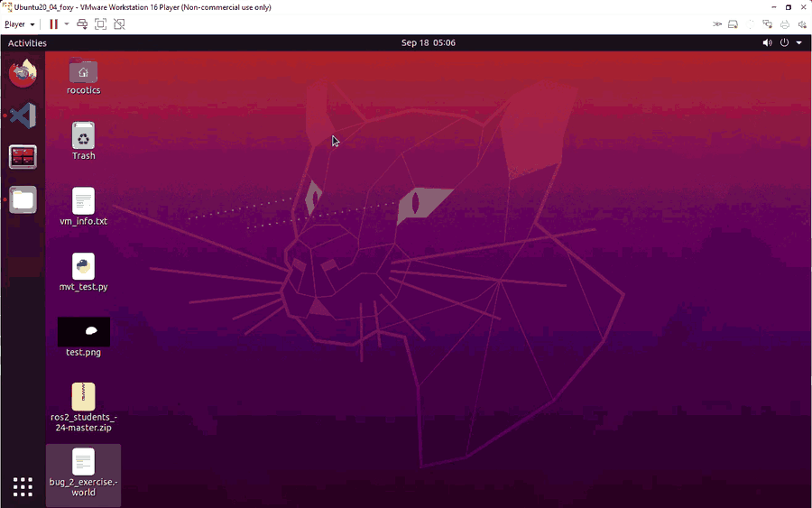Click the "test.png" filename label
812x508 pixels.
83,352
